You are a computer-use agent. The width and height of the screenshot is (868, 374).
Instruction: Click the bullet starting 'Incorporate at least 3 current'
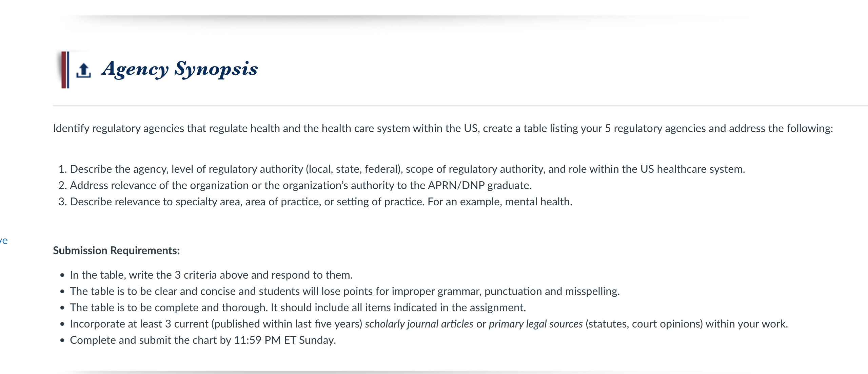429,324
